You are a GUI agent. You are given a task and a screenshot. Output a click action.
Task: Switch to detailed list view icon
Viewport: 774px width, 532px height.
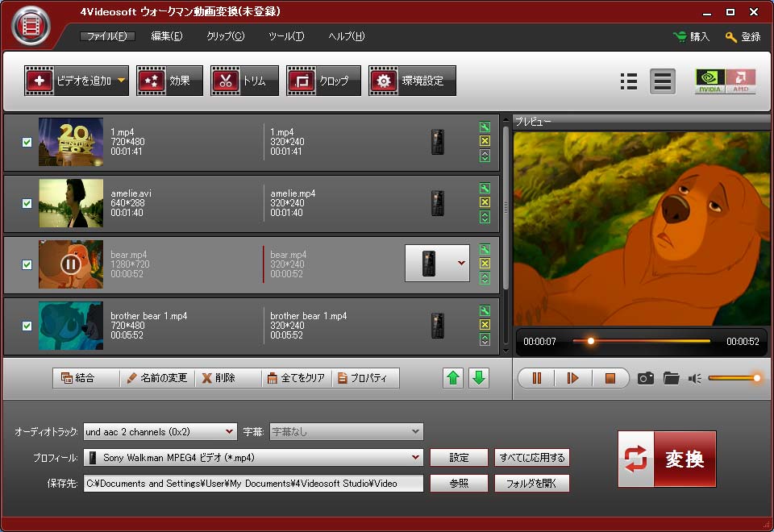pos(629,81)
